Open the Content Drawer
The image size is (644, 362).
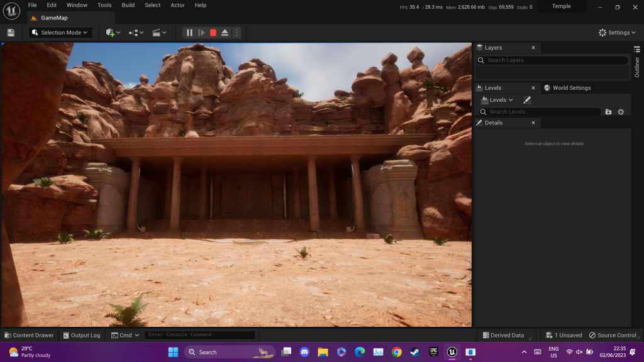(29, 335)
